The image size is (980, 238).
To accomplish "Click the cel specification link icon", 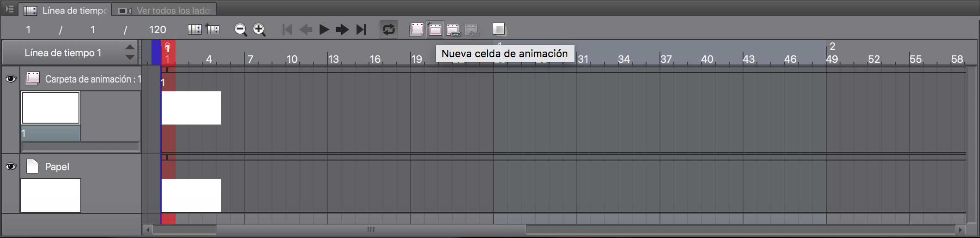I will click(x=454, y=30).
